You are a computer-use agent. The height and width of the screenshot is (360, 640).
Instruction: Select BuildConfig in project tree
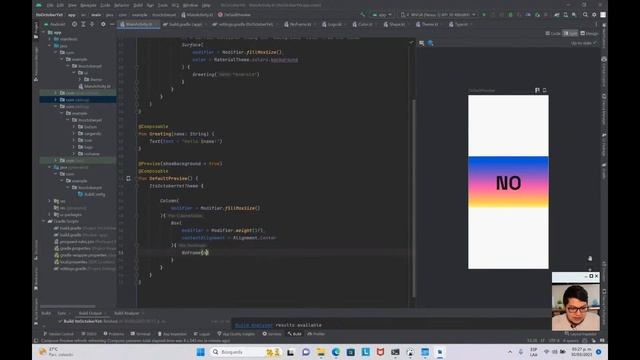(91, 194)
